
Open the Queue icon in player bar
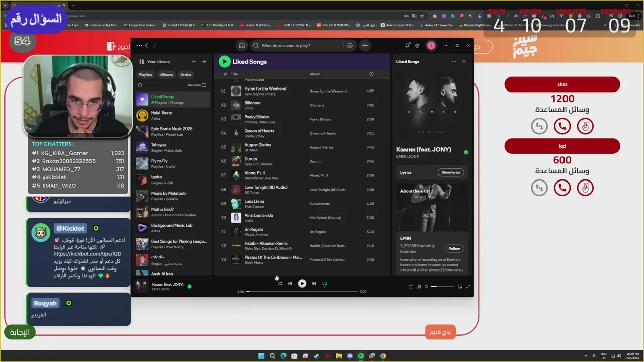[410, 287]
